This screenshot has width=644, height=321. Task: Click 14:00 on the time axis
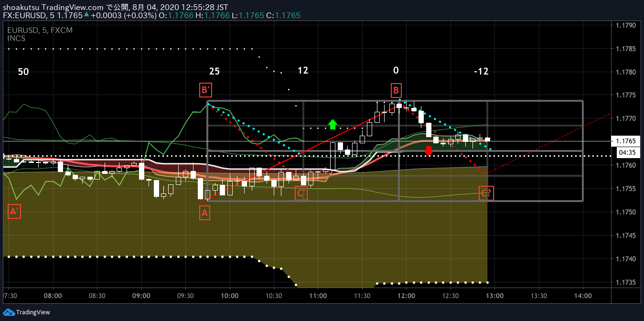point(583,296)
